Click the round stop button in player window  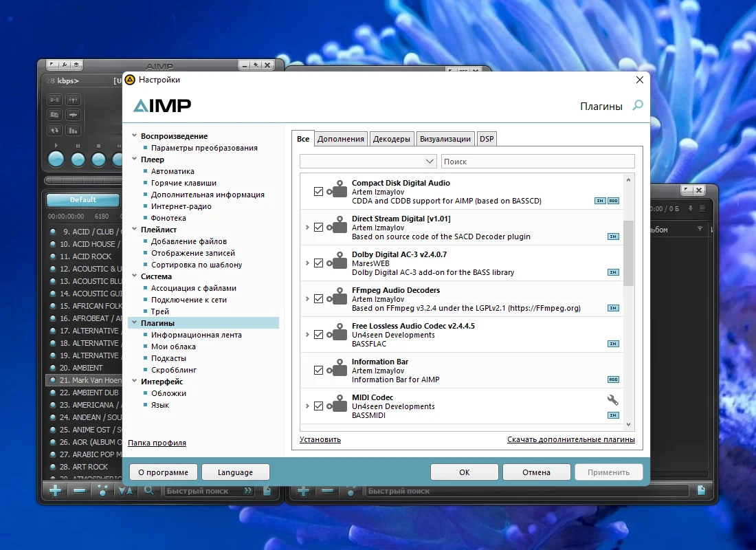[x=98, y=159]
